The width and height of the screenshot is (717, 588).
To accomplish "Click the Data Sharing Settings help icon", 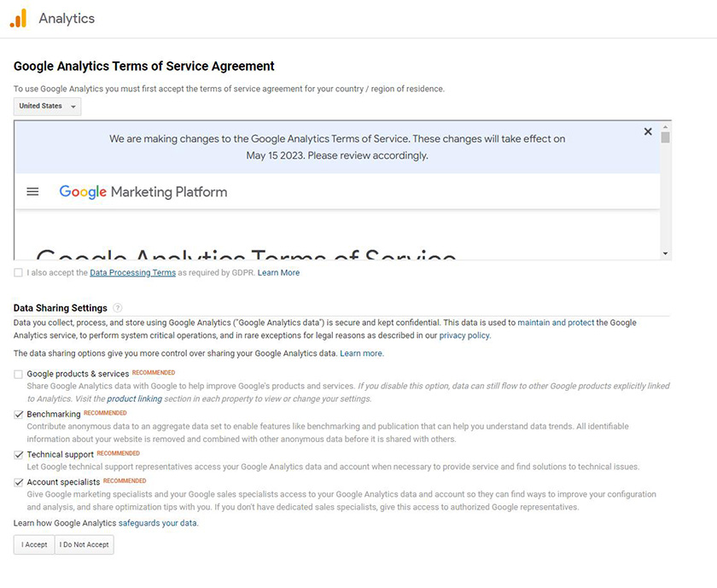I will [118, 308].
